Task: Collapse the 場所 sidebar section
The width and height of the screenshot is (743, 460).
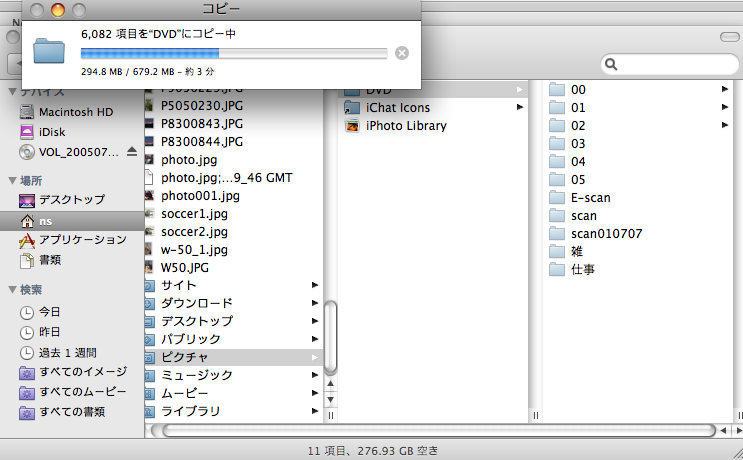Action: coord(13,180)
